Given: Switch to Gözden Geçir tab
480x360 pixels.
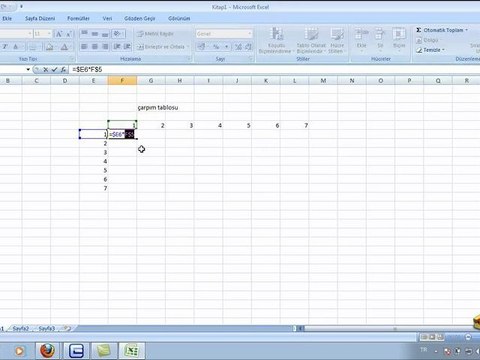Looking at the screenshot, I should [x=140, y=18].
